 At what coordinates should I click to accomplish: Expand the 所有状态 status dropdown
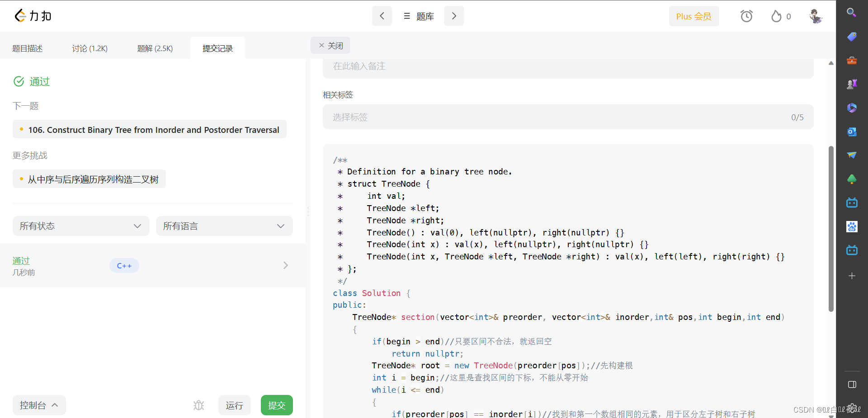81,226
